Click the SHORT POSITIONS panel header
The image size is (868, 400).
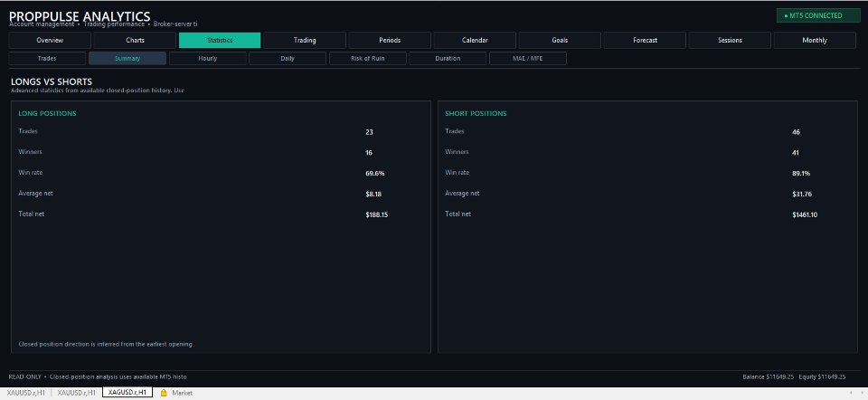[x=476, y=113]
